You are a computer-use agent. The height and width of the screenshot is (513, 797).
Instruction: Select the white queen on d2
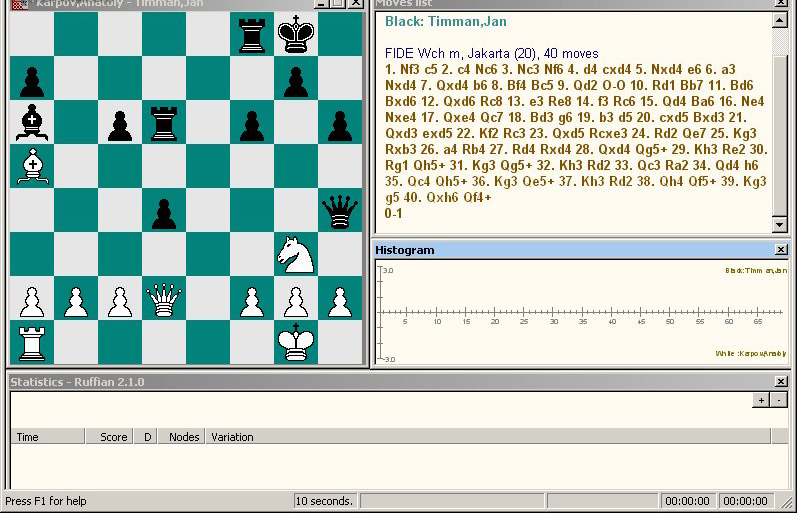click(x=164, y=299)
